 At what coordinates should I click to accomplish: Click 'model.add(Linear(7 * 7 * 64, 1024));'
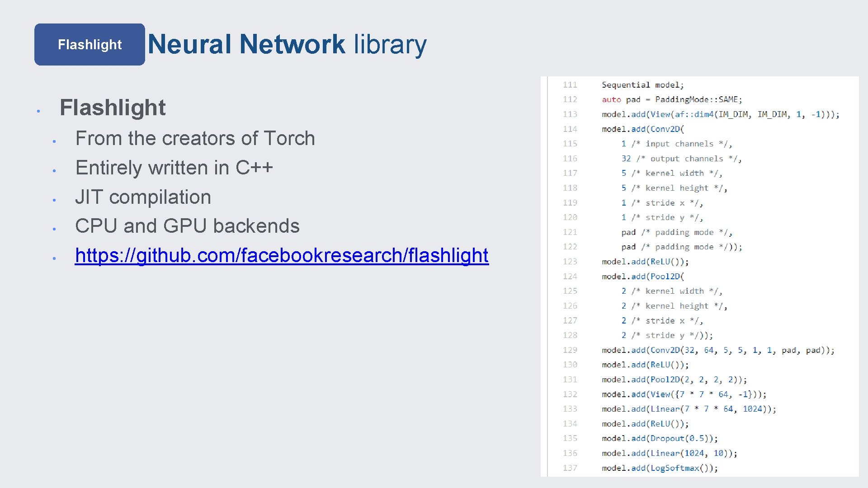click(689, 409)
